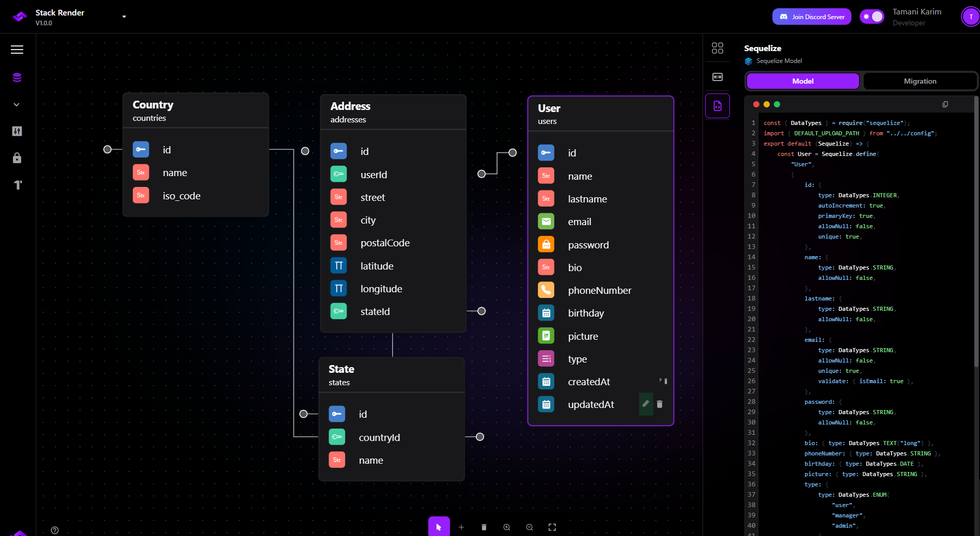Select the lastname field in User table
This screenshot has width=980, height=536.
pyautogui.click(x=601, y=199)
